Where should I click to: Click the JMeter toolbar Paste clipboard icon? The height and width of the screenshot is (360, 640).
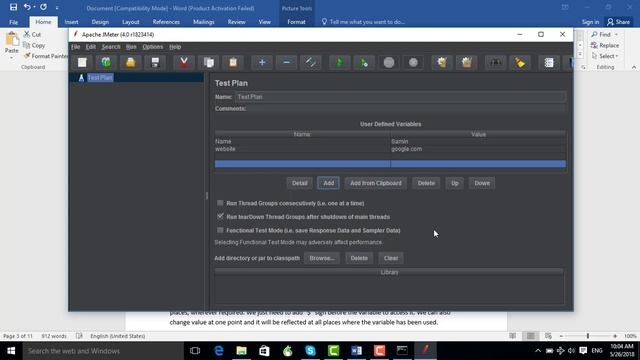[233, 62]
